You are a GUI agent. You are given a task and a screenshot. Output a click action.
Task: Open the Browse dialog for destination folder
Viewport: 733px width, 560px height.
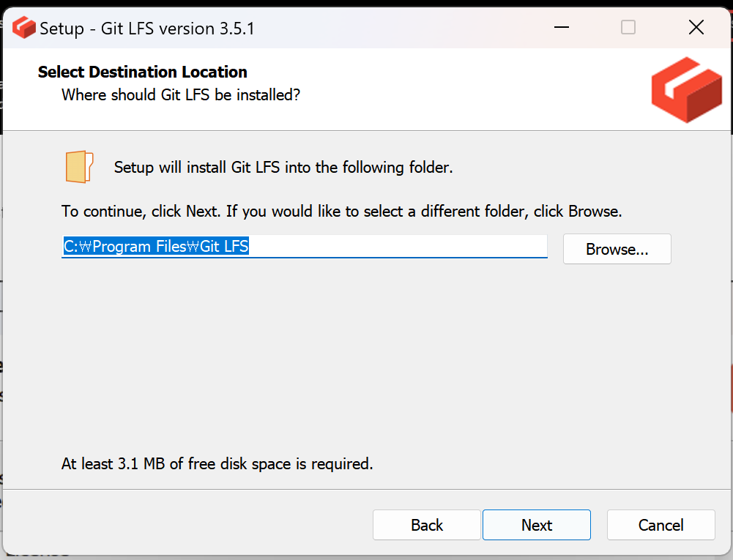[616, 249]
